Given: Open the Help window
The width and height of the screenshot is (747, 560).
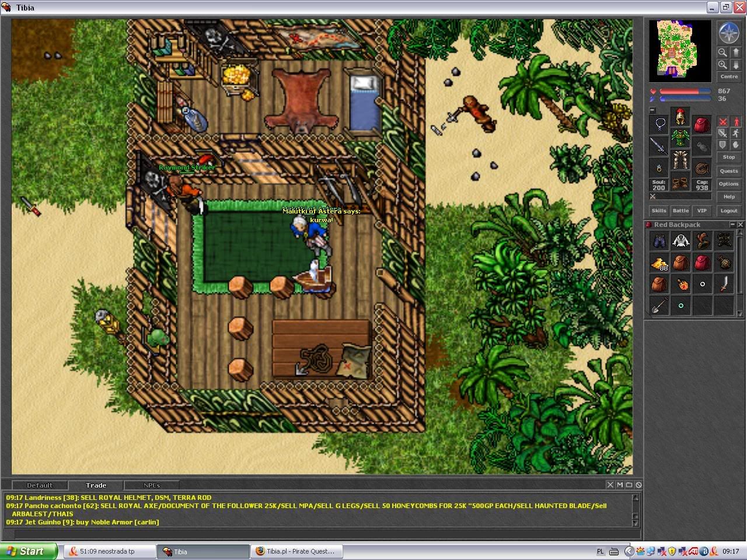Looking at the screenshot, I should 729,197.
